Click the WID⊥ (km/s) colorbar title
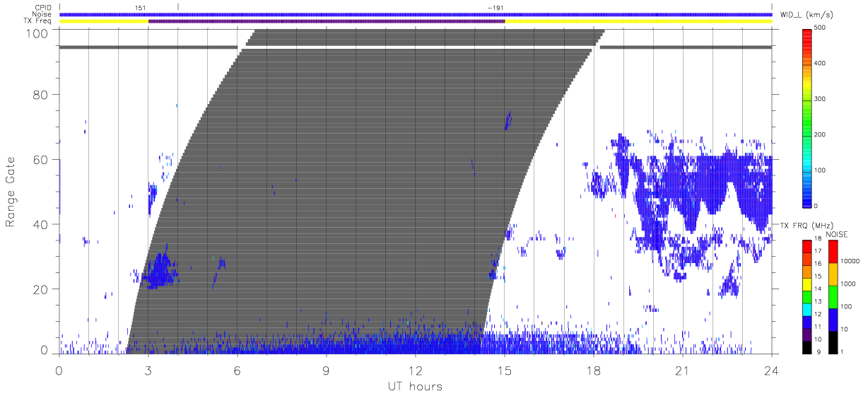This screenshot has height=401, width=868. pyautogui.click(x=809, y=15)
